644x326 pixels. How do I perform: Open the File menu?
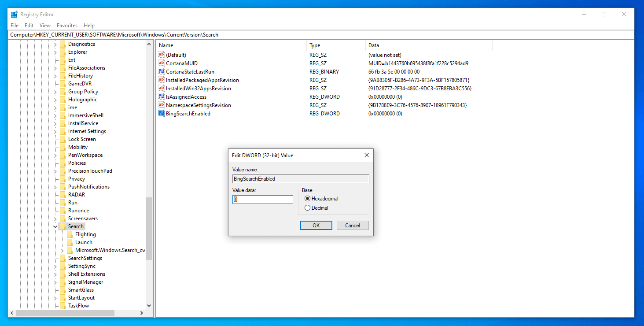(x=15, y=26)
